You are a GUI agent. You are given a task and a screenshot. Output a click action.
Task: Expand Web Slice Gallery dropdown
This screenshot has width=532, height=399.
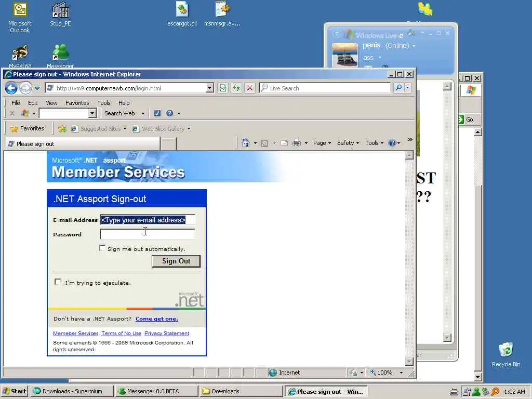[x=189, y=129]
